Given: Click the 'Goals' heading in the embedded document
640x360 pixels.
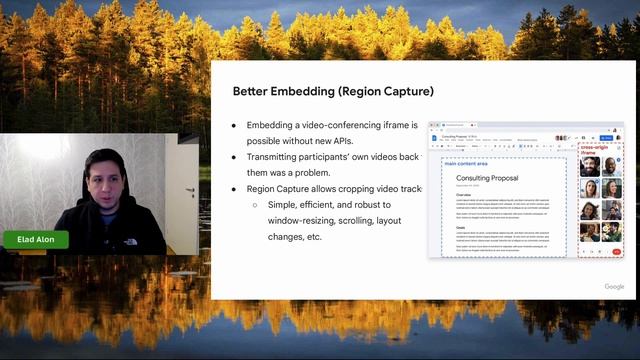Looking at the screenshot, I should point(460,228).
